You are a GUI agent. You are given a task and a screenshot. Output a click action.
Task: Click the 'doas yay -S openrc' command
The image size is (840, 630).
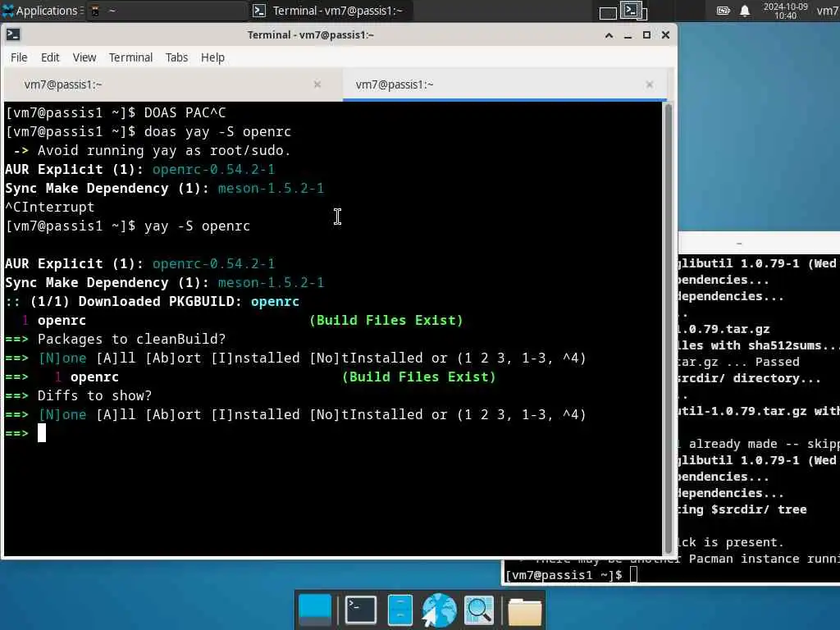[217, 132]
